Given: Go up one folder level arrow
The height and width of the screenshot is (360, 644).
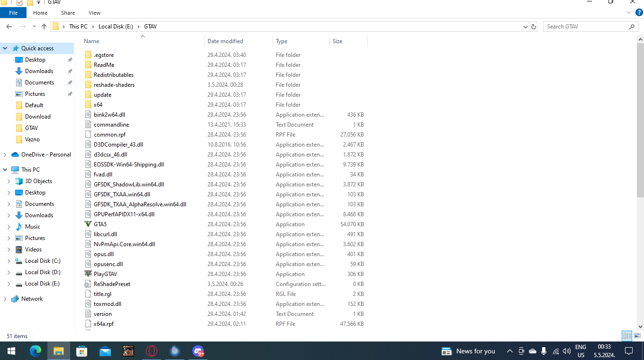Looking at the screenshot, I should point(44,27).
